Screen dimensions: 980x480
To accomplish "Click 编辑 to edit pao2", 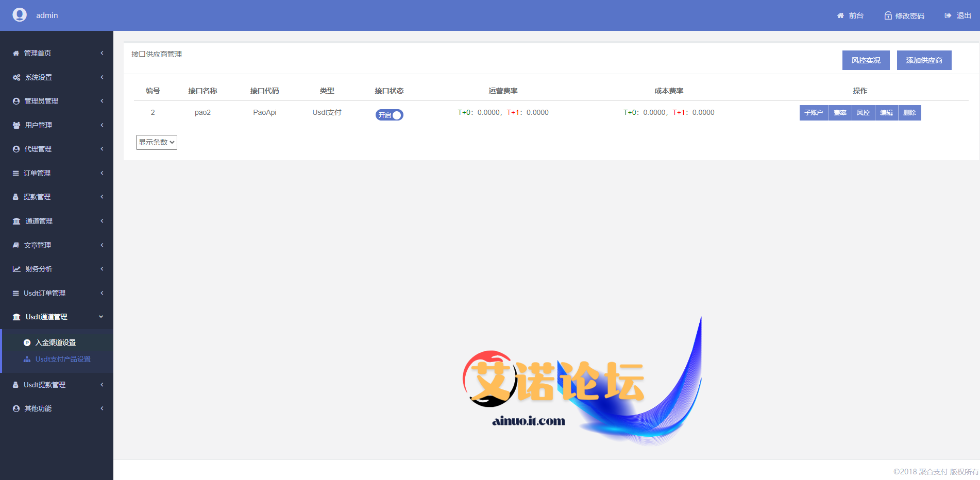I will (x=886, y=113).
